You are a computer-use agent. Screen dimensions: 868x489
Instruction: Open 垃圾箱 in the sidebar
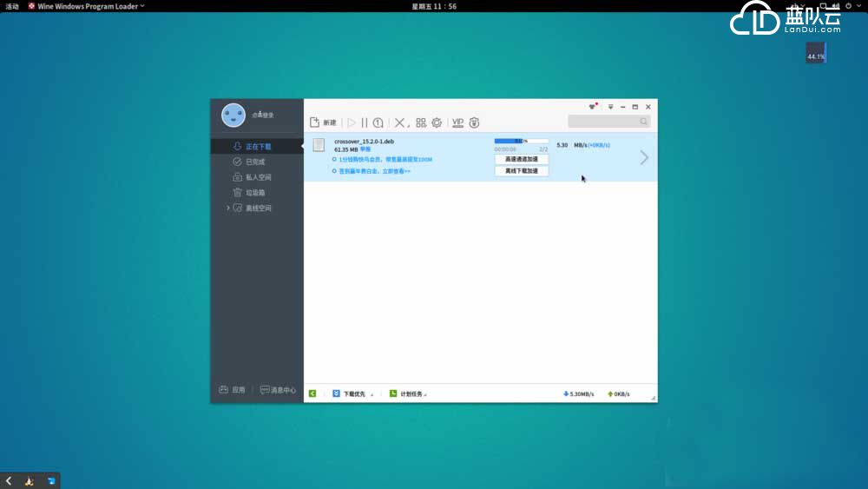(x=257, y=193)
